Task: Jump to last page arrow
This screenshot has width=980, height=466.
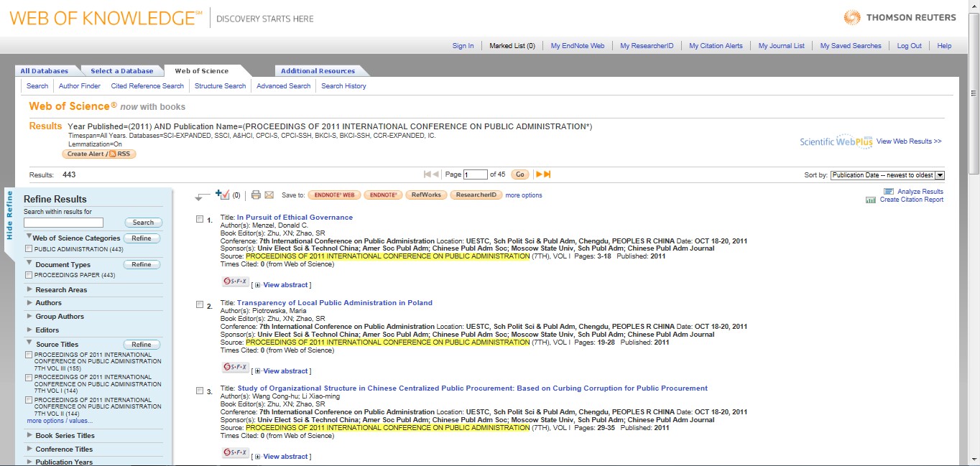Action: tap(547, 174)
